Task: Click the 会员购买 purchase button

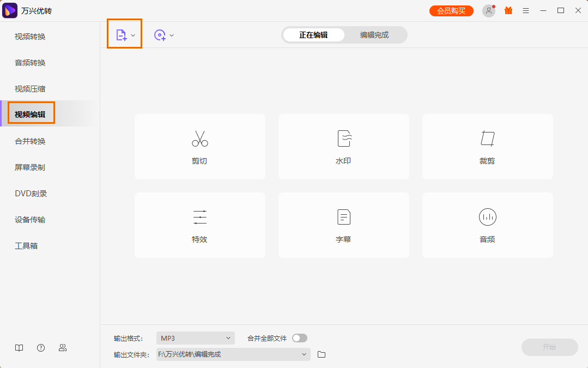Action: click(451, 10)
